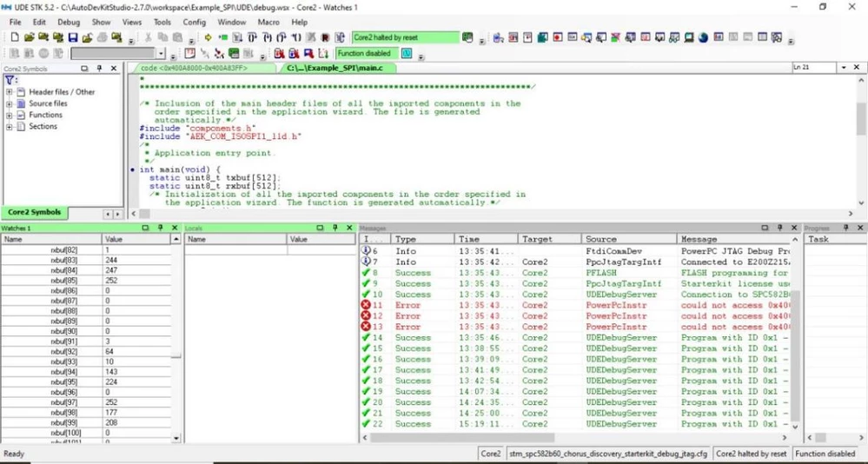Click the Time column header in Messages
868x464 pixels.
486,239
